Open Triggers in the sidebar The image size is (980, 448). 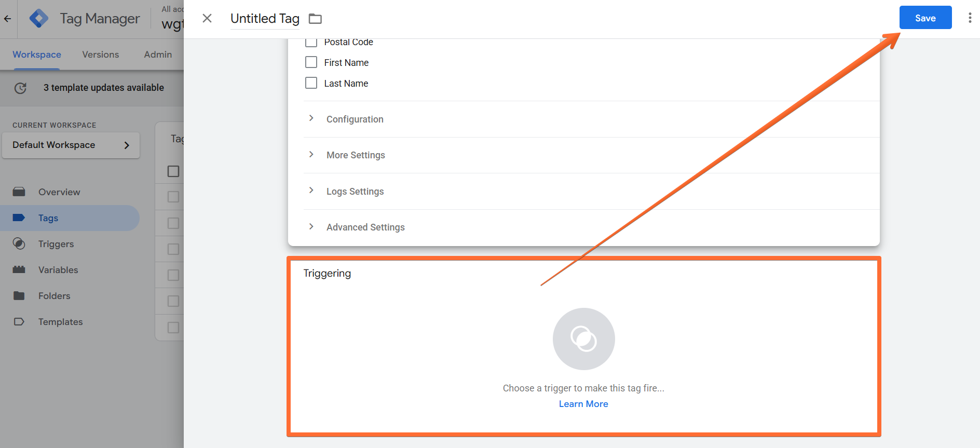(56, 244)
